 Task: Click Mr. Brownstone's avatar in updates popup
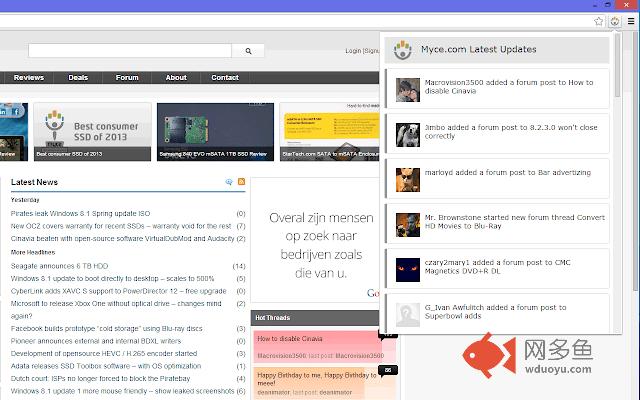(x=408, y=225)
